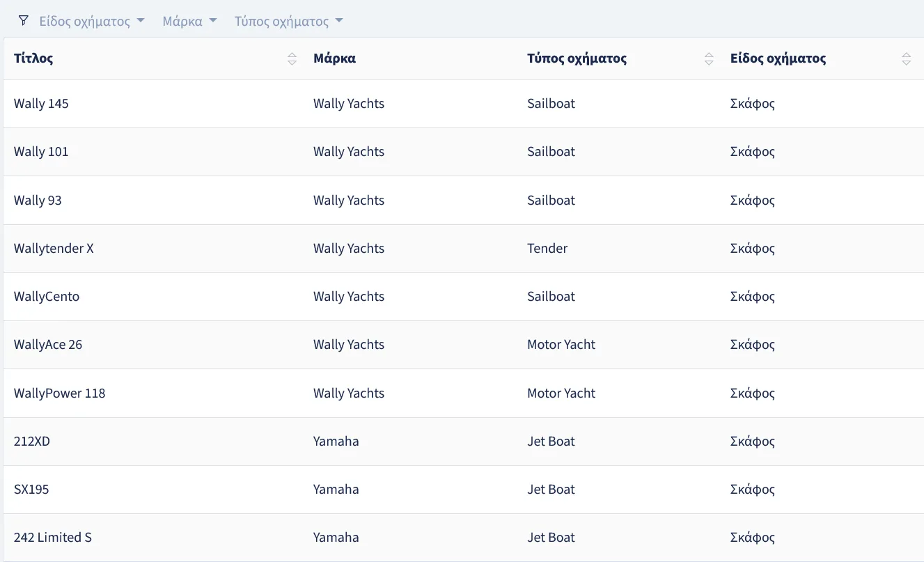Select the 242 Limited S title
This screenshot has height=562, width=924.
point(53,538)
